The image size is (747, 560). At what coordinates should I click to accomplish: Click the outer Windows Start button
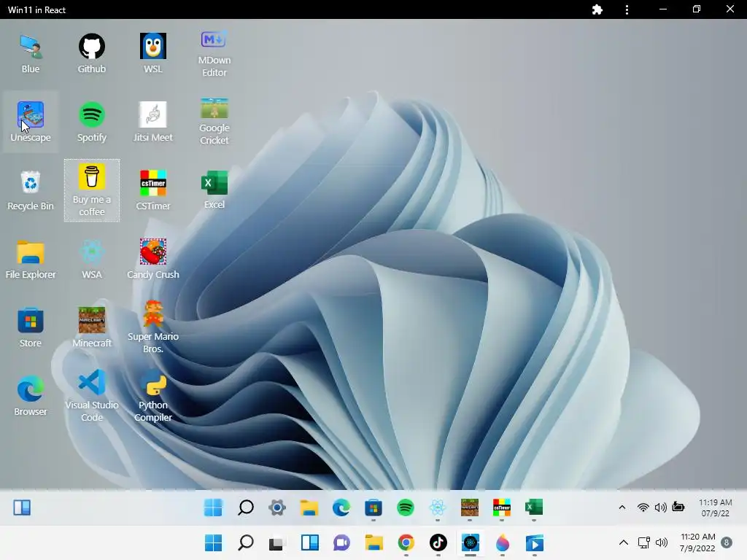214,542
